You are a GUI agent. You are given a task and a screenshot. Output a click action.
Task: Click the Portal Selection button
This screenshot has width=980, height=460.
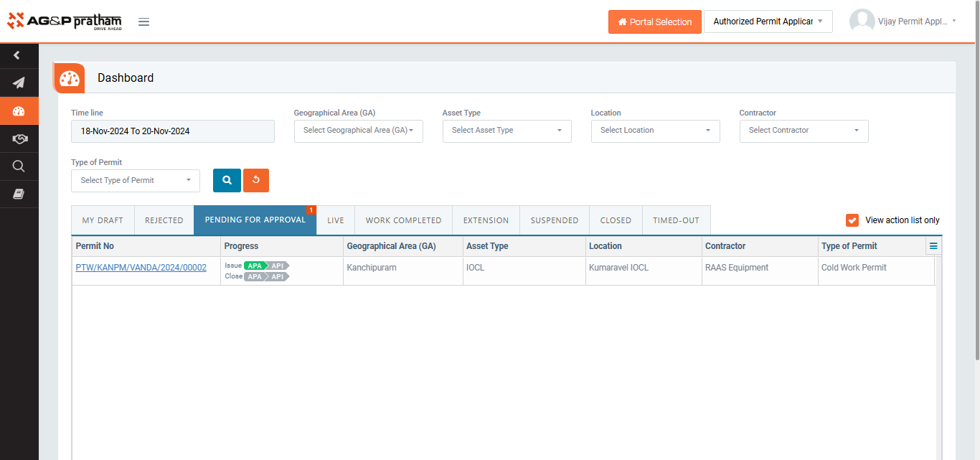654,22
